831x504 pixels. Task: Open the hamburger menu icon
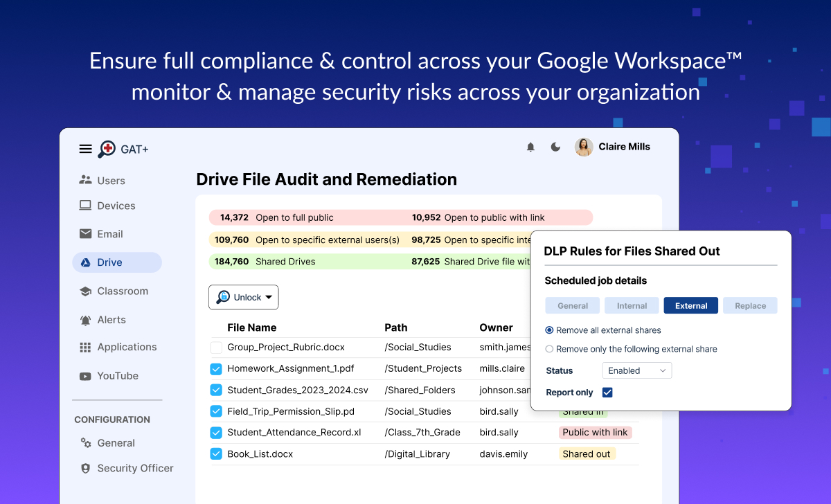pos(85,149)
